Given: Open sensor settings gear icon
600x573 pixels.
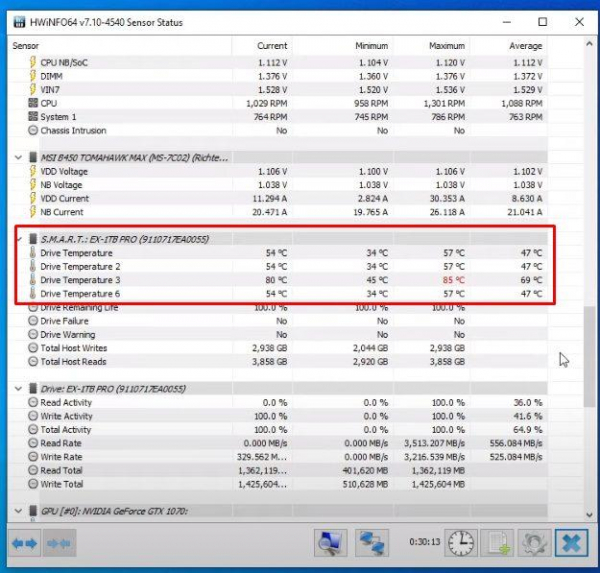Looking at the screenshot, I should [x=534, y=543].
